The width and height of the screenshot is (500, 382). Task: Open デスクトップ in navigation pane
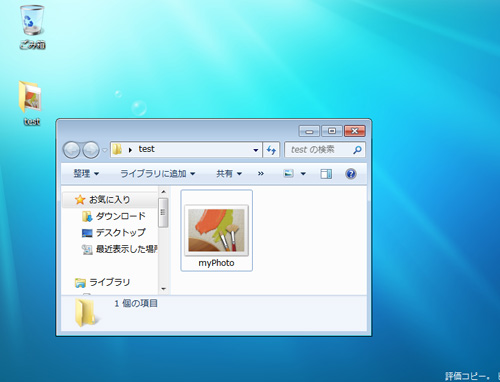114,232
